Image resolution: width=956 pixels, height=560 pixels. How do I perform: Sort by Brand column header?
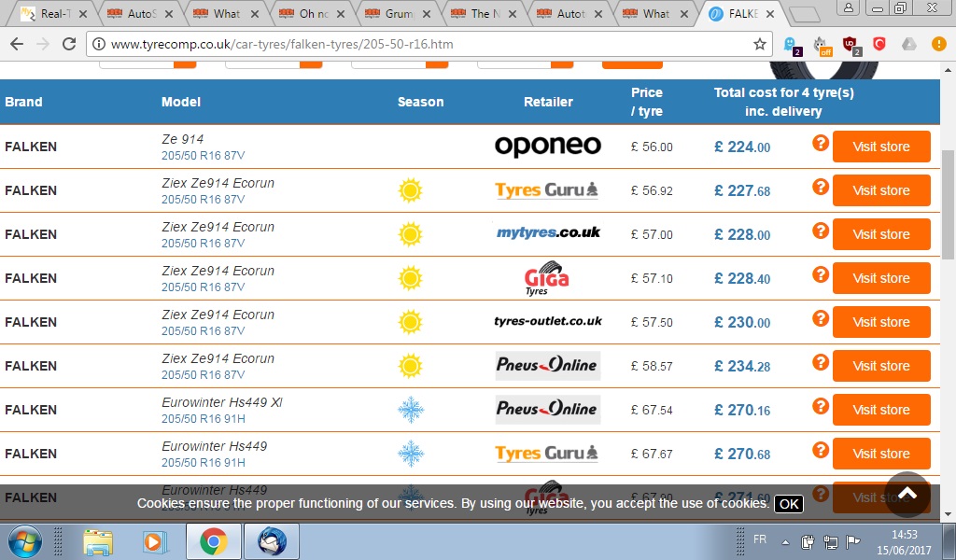point(23,102)
